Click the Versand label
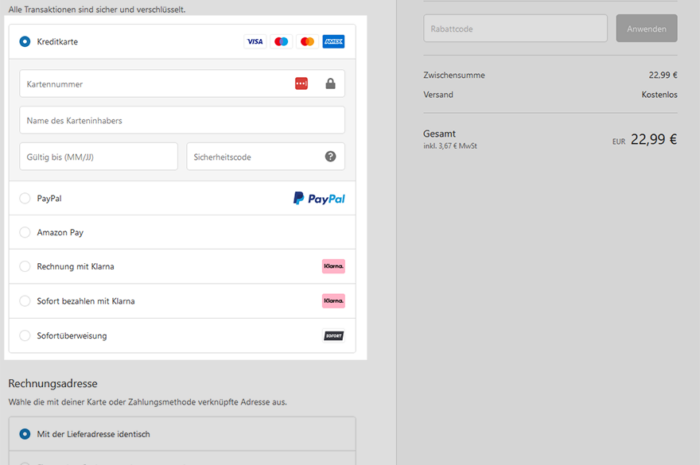This screenshot has height=465, width=700. click(x=438, y=95)
